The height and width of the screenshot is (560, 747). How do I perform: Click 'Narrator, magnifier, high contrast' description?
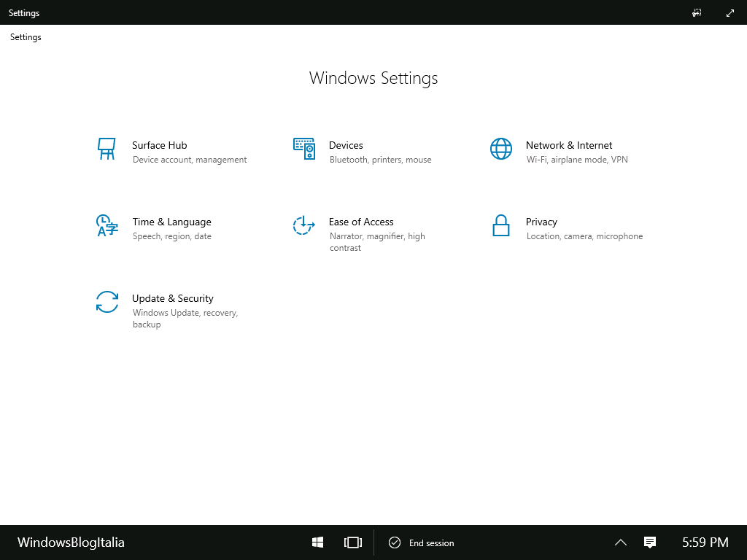tap(377, 242)
